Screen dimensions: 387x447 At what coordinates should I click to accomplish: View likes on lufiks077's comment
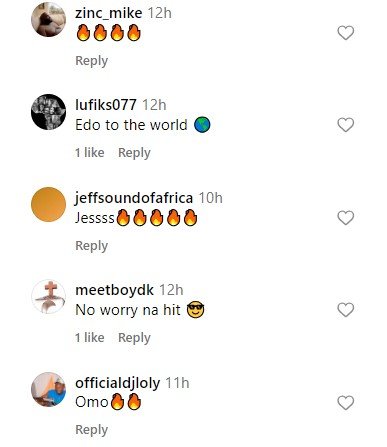[x=90, y=153]
